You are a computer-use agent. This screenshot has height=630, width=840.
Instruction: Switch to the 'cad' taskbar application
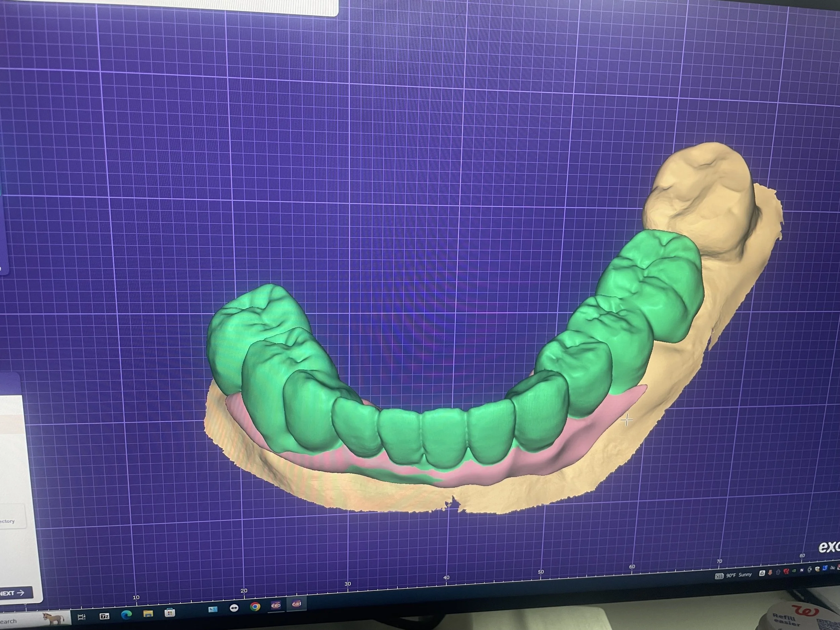click(296, 604)
